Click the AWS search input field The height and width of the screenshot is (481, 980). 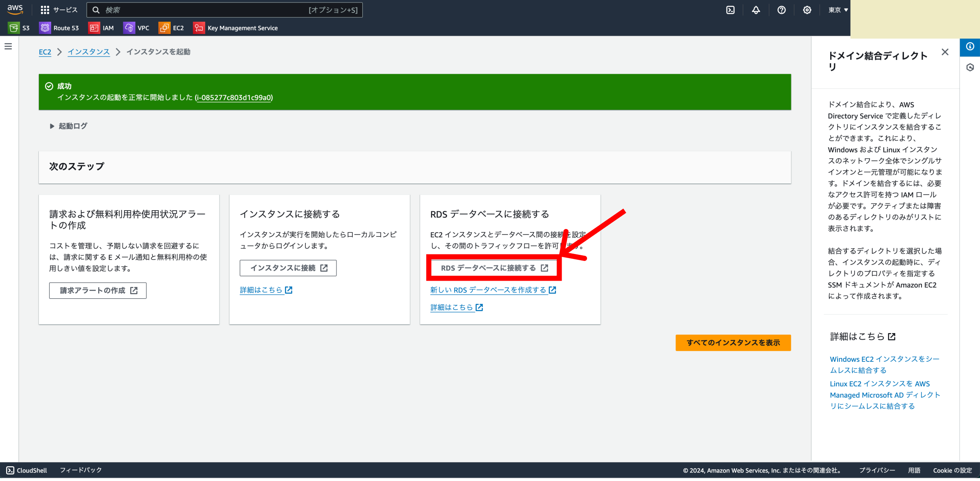click(x=205, y=10)
